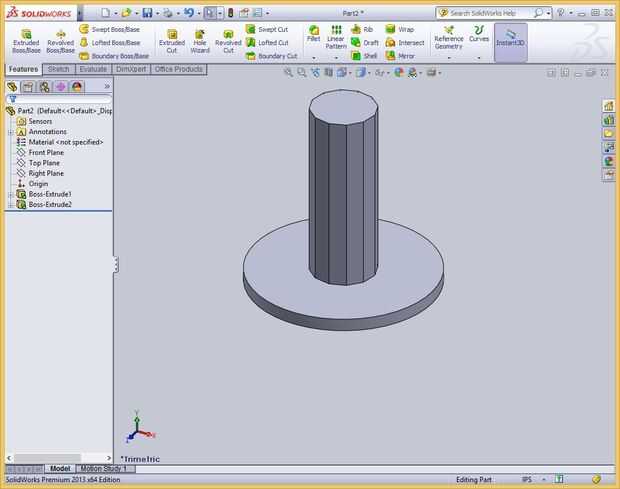This screenshot has height=489, width=620.
Task: Select the Lofted Cut tool
Action: tap(267, 43)
